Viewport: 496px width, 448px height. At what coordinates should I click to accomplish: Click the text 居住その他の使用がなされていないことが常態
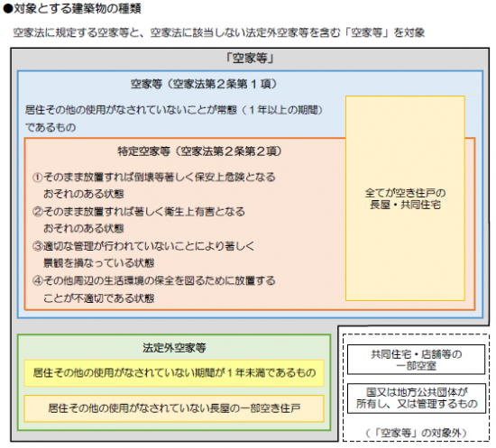point(131,110)
